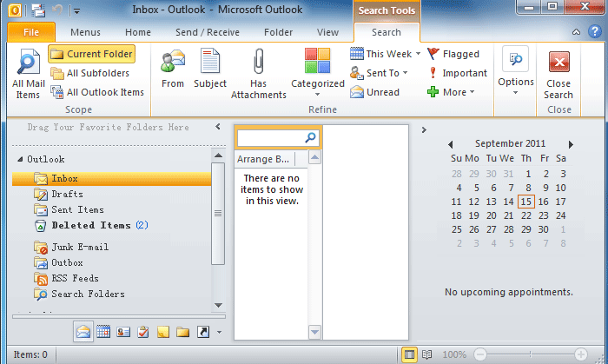The height and width of the screenshot is (364, 608).
Task: Open the Deleted Items folder
Action: point(91,225)
